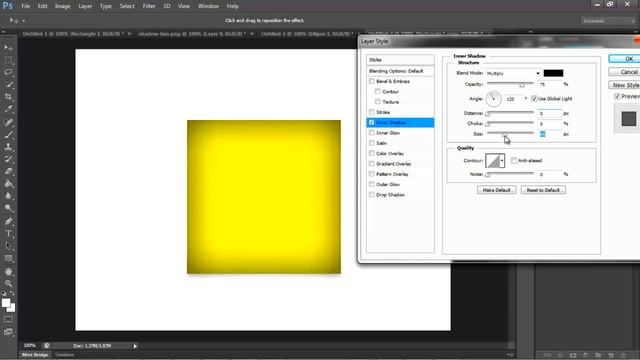
Task: Enable the Bevel & Emboss checkbox
Action: 371,81
